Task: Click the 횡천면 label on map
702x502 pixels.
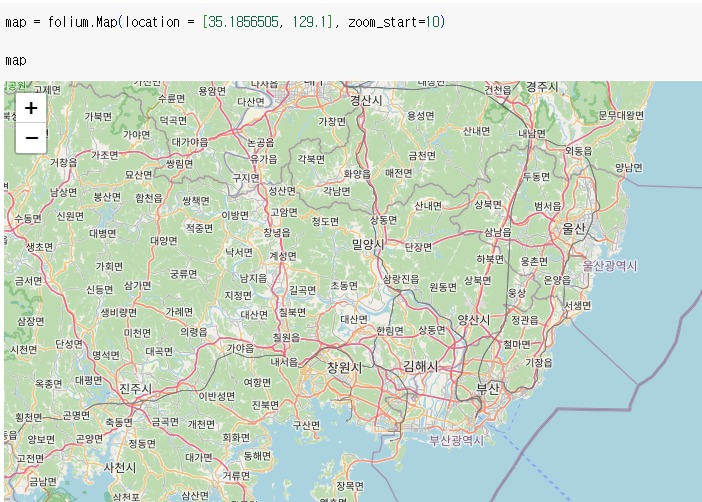Action: point(29,417)
